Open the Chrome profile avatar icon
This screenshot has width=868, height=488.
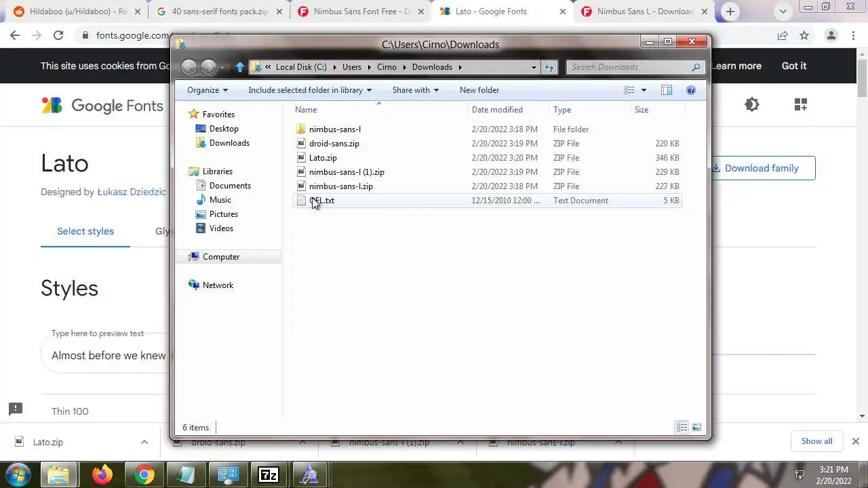tap(831, 36)
